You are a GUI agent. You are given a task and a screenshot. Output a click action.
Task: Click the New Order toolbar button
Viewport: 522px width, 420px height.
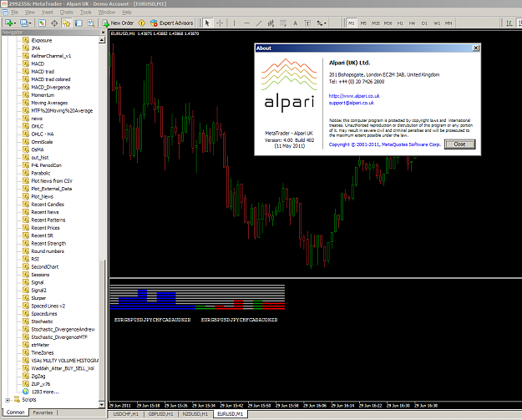pyautogui.click(x=118, y=23)
